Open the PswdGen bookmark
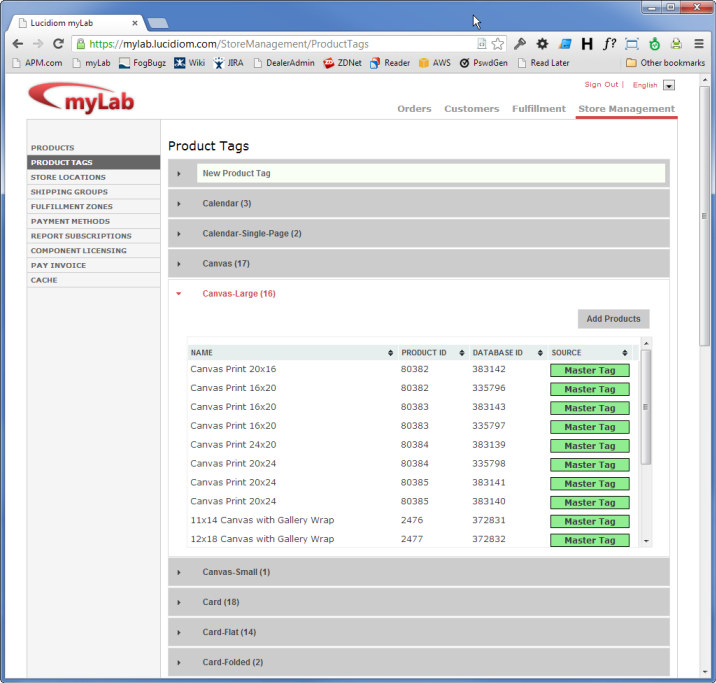 point(484,63)
